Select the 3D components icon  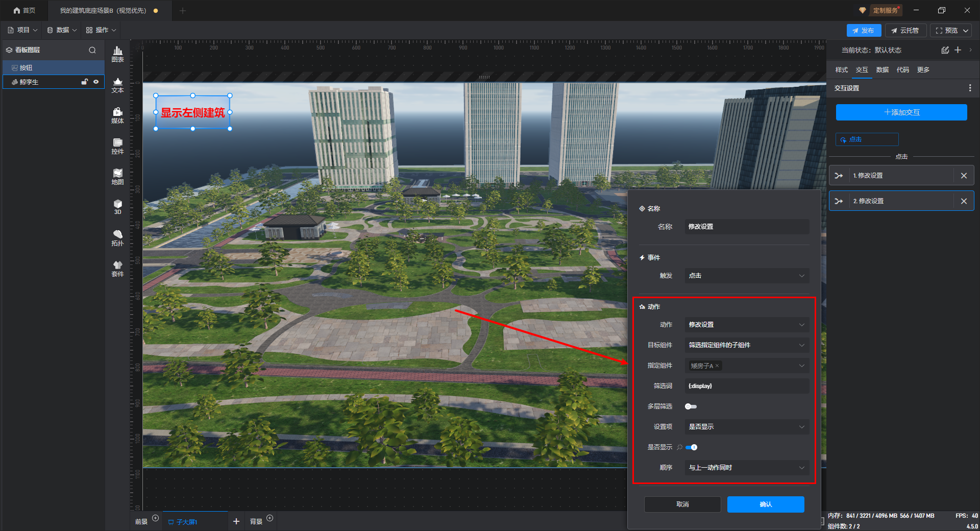[117, 207]
